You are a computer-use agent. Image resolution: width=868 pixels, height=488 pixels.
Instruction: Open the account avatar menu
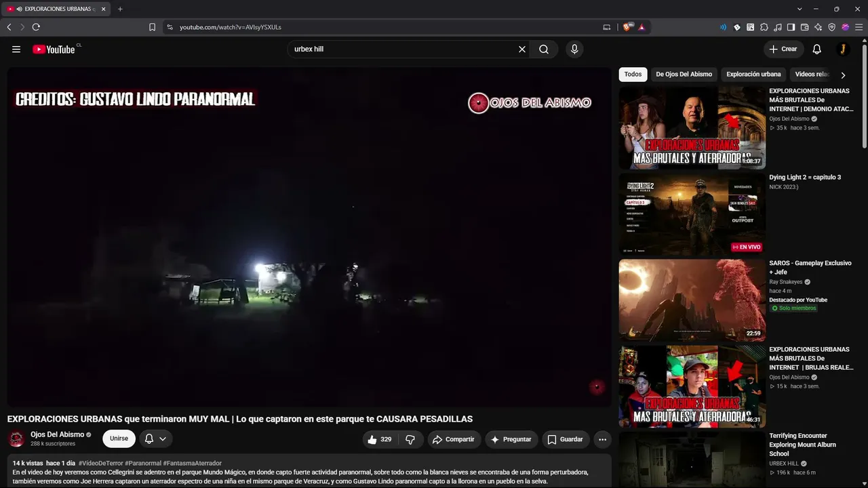click(843, 49)
